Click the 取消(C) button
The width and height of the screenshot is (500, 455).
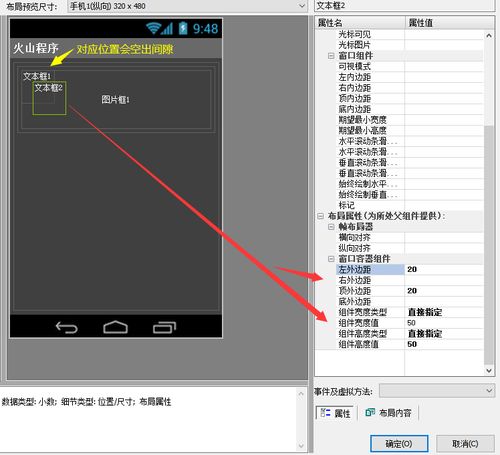(x=465, y=444)
